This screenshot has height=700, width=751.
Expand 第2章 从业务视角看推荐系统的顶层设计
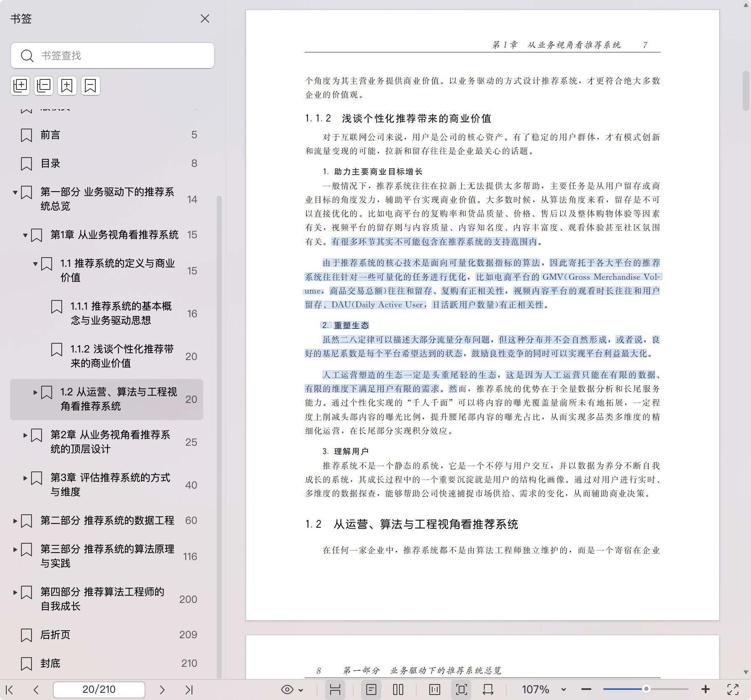coord(25,435)
